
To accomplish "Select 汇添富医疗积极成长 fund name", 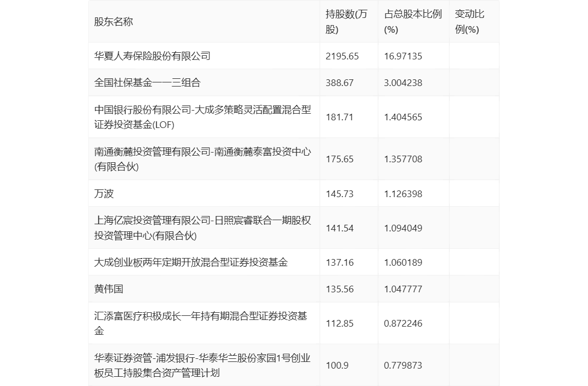I will (201, 323).
